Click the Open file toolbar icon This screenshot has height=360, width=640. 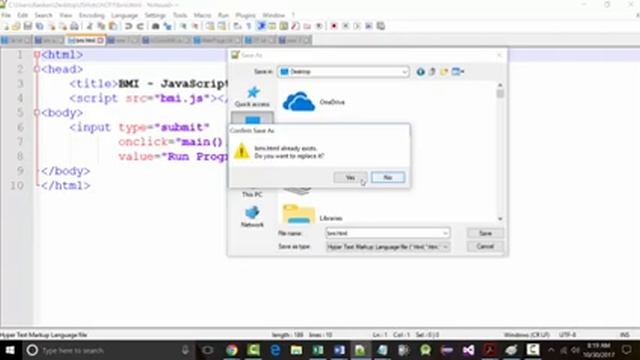[16, 26]
